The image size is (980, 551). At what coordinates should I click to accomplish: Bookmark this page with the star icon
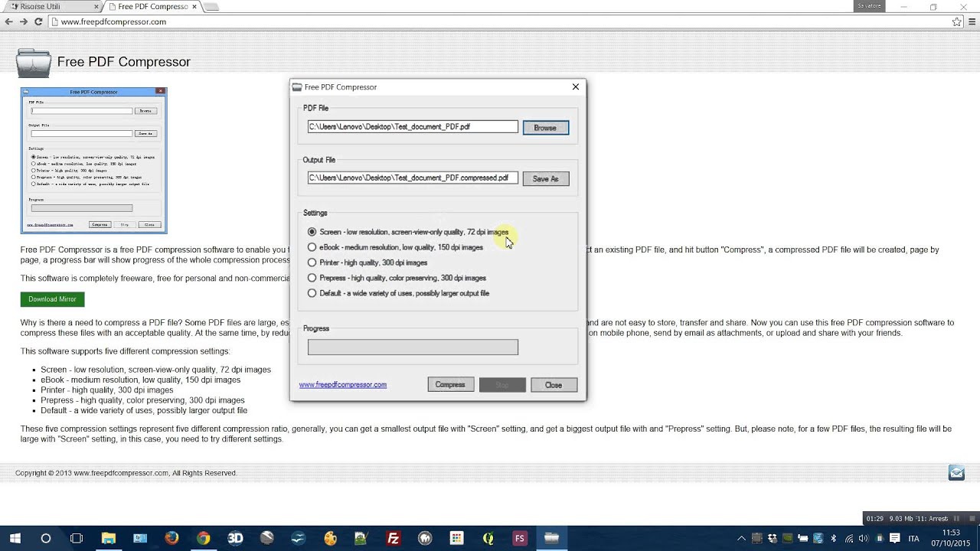point(957,22)
